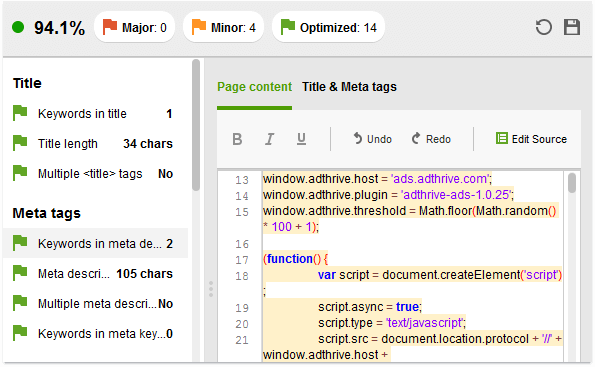595x367 pixels.
Task: Select the Multiple meta descri... row
Action: point(95,303)
